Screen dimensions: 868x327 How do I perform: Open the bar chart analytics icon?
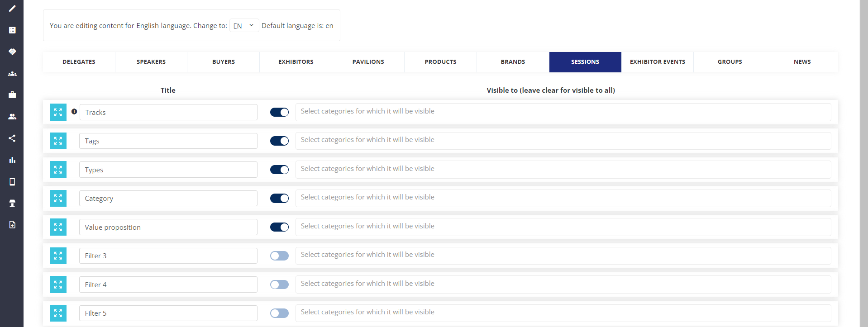point(12,160)
